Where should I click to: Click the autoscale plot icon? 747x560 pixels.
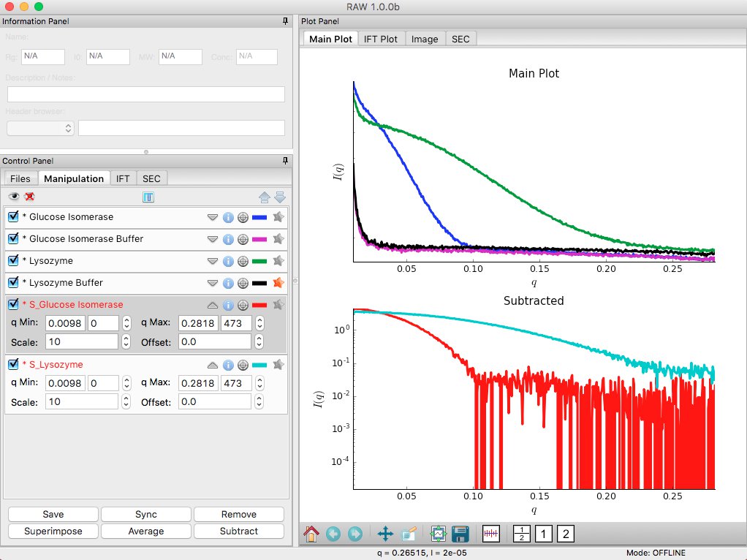click(x=439, y=534)
